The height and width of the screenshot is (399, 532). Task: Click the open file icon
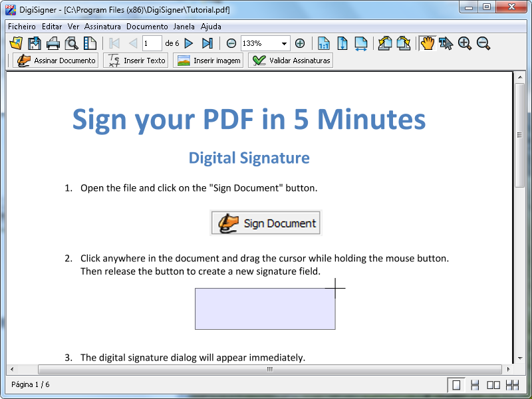pyautogui.click(x=17, y=43)
